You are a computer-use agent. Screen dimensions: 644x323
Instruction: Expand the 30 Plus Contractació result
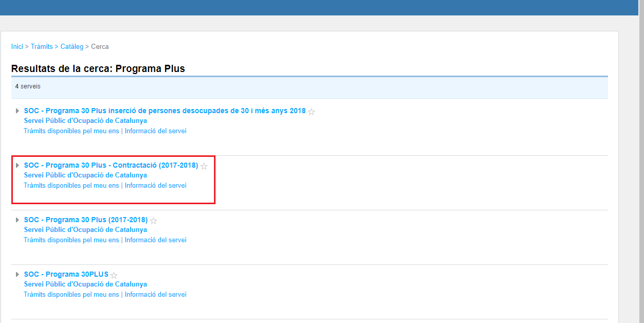(x=17, y=165)
